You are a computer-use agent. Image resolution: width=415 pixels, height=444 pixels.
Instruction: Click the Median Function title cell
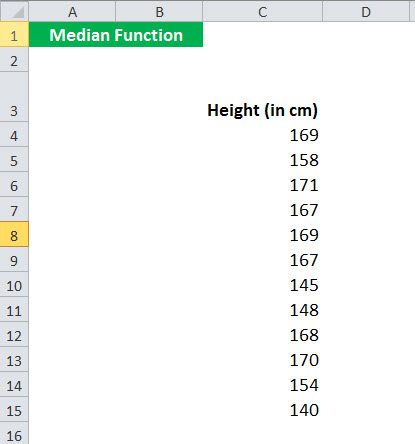tap(116, 34)
